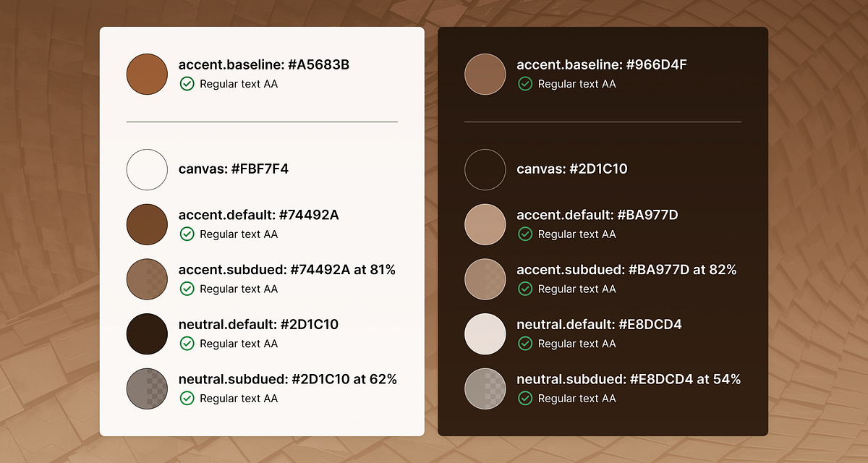Click the check icon under accent.default #74492A
This screenshot has width=868, height=463.
(x=187, y=234)
